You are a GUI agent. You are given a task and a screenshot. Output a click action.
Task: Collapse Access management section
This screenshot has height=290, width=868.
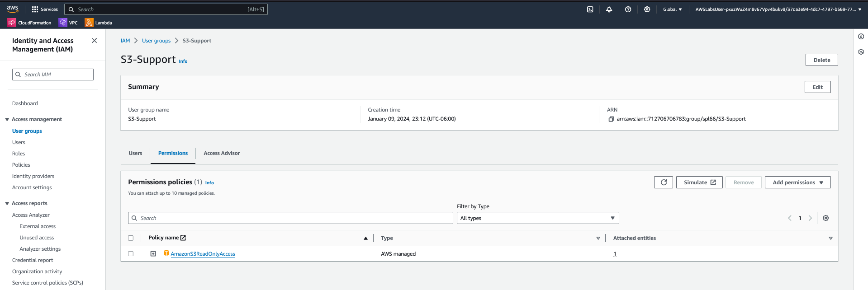7,119
